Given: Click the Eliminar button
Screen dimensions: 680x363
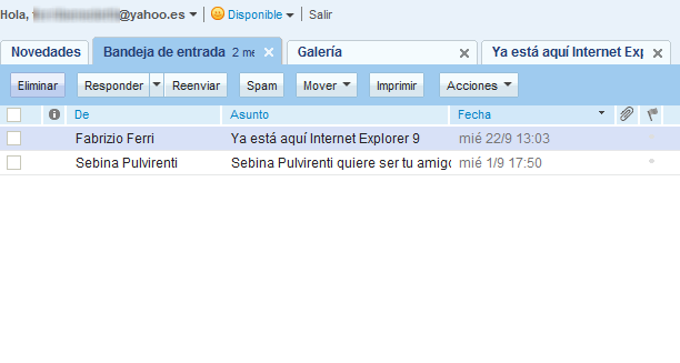Looking at the screenshot, I should (x=38, y=85).
